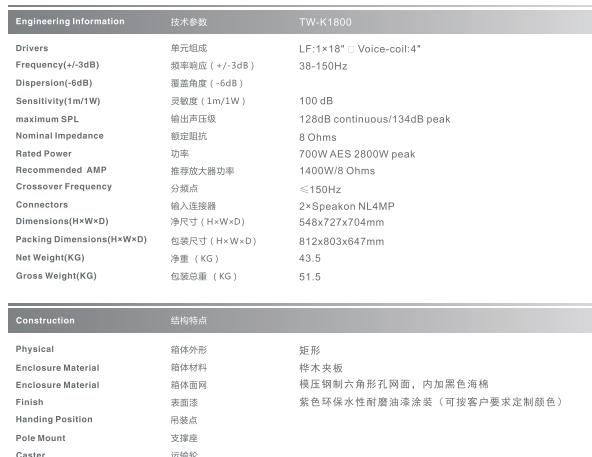Select the grille description starting '模压钢制六角形'

394,384
